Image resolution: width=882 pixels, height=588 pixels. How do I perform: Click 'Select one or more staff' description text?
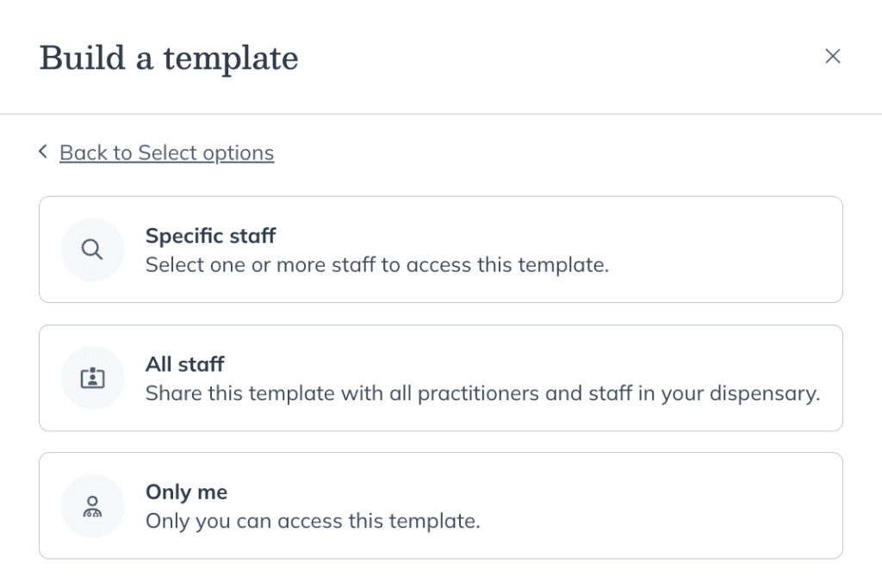(377, 265)
